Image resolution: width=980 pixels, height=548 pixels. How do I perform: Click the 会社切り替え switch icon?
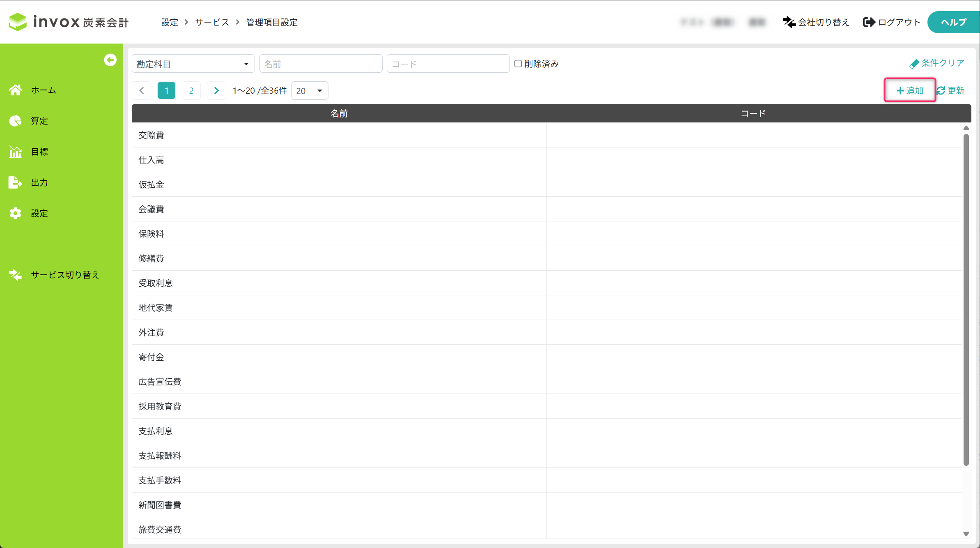789,22
